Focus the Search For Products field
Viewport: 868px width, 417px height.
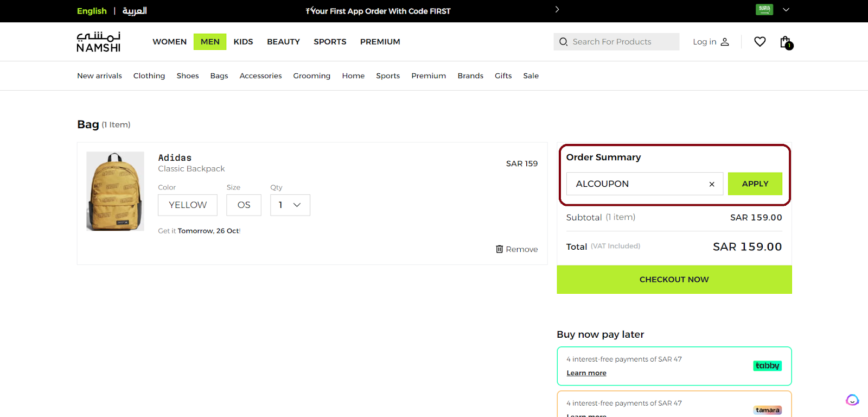pos(616,42)
